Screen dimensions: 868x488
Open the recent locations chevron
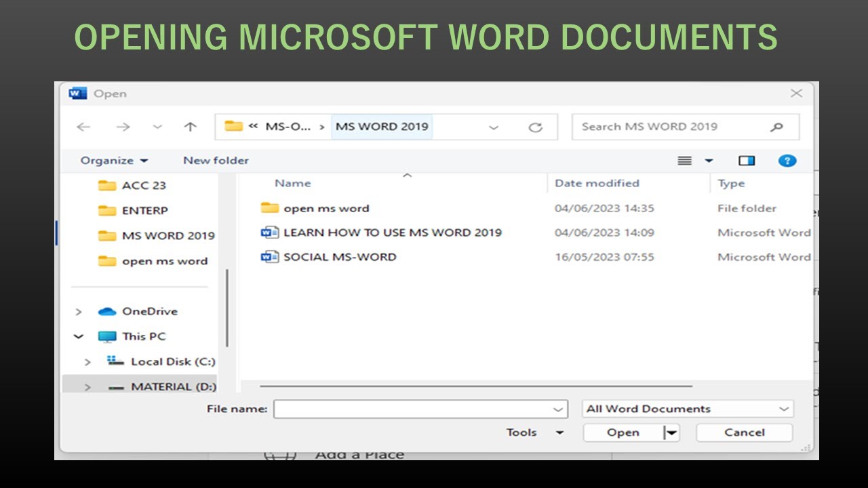click(x=157, y=127)
